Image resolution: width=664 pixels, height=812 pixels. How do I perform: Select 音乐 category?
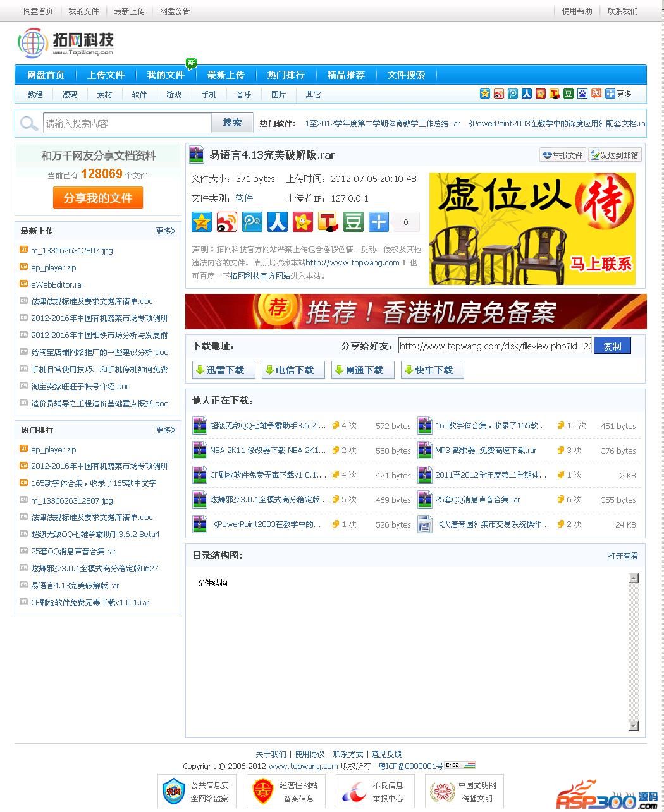(243, 94)
